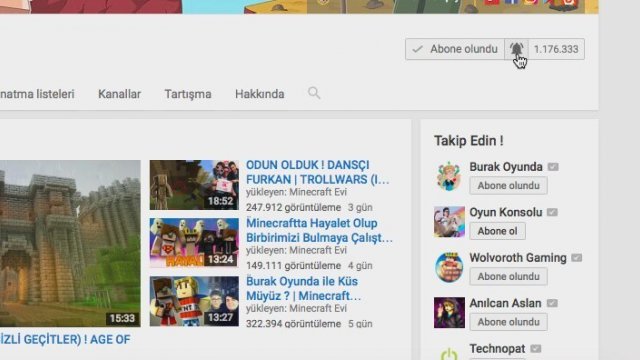Click the '247.912 görüntüleme' view count
This screenshot has width=640, height=360.
pyautogui.click(x=293, y=207)
